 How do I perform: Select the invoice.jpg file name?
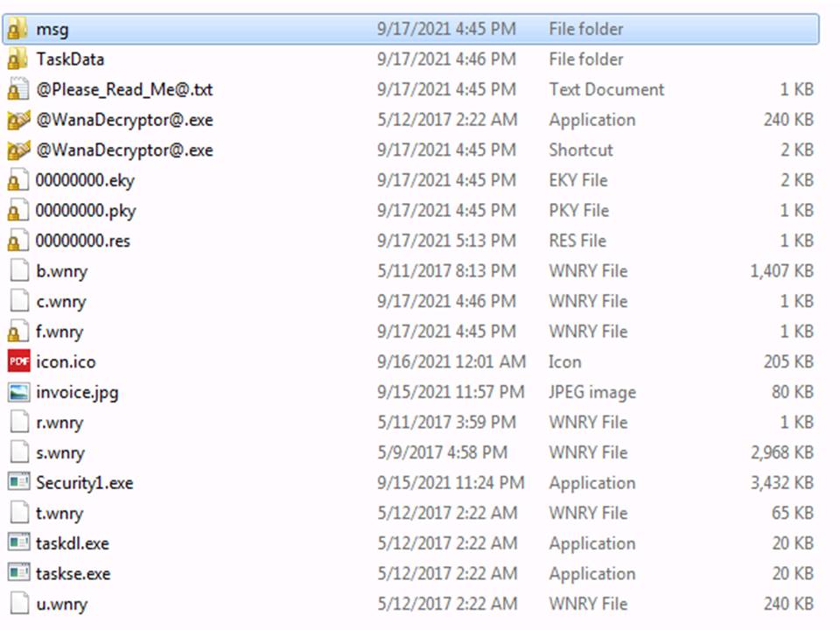(77, 393)
